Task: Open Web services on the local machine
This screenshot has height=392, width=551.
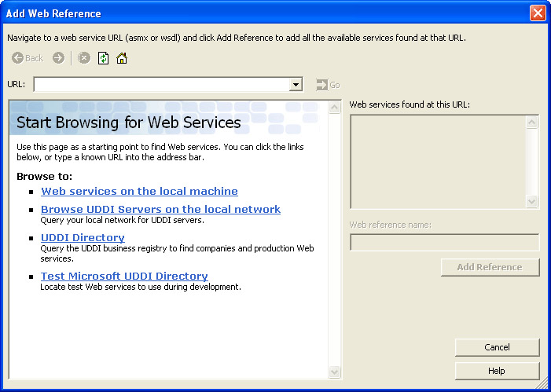Action: (139, 191)
